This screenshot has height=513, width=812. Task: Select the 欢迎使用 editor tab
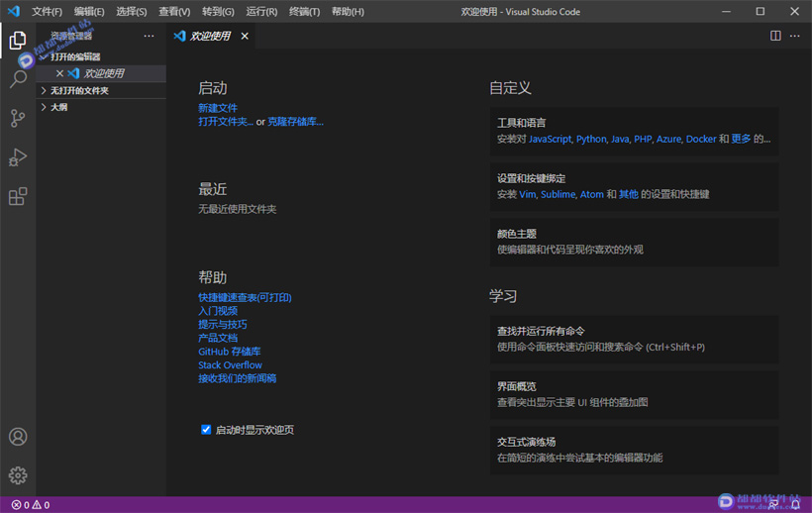(210, 36)
